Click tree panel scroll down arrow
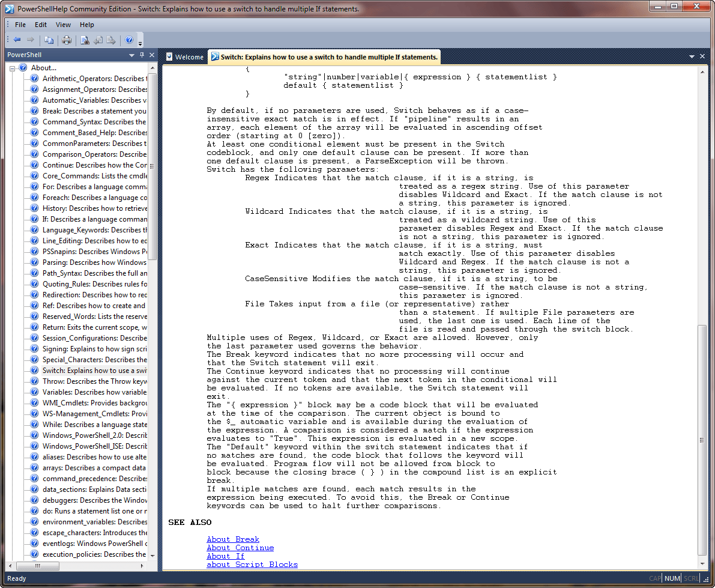715x588 pixels. pyautogui.click(x=152, y=556)
